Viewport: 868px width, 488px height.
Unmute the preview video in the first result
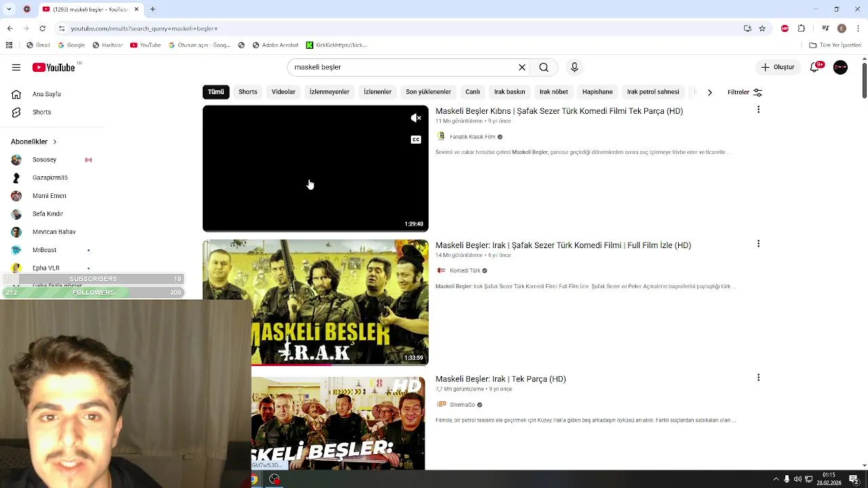(x=416, y=118)
